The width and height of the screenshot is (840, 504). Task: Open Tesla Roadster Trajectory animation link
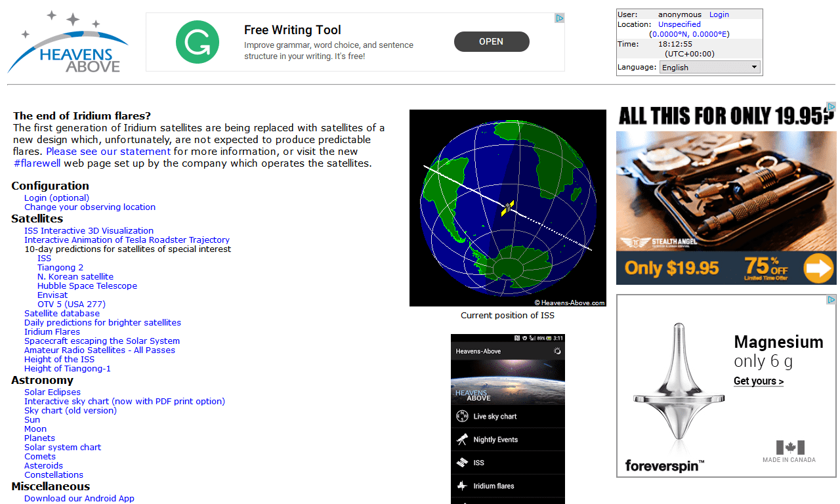click(x=127, y=240)
